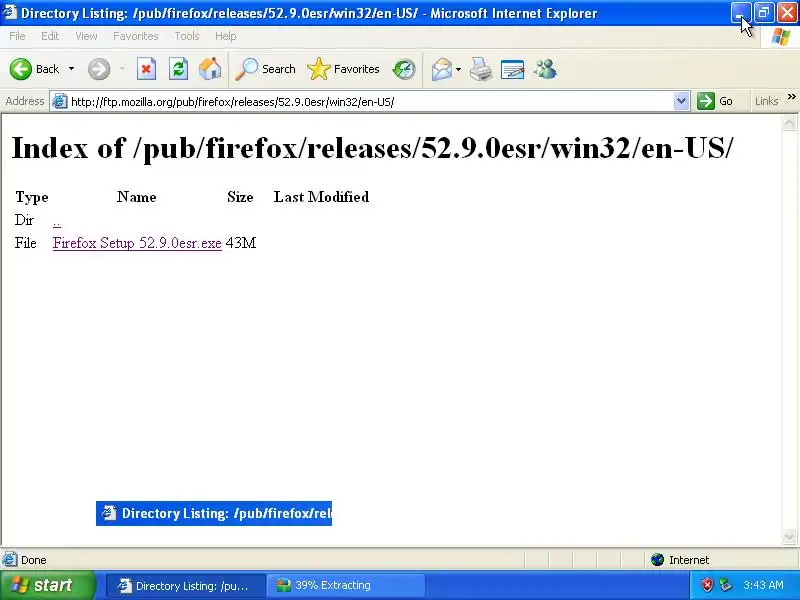Click the network connection tray icon
This screenshot has height=600, width=800.
[x=725, y=585]
